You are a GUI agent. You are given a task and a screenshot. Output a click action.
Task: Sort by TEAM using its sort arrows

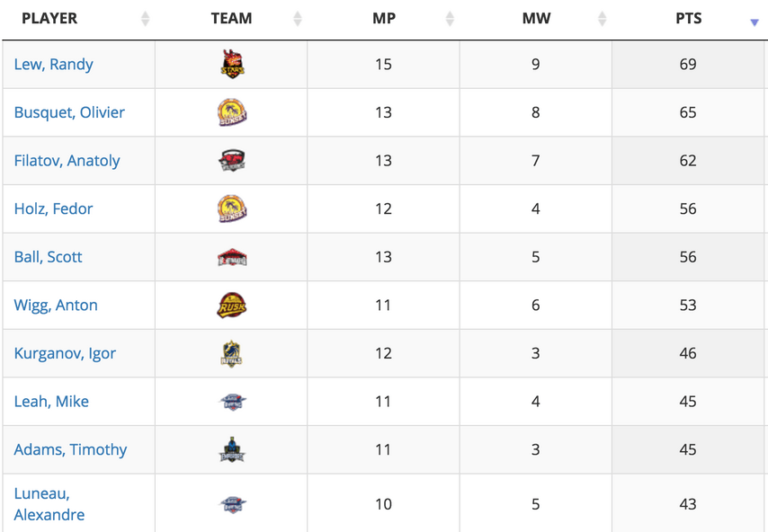[298, 19]
